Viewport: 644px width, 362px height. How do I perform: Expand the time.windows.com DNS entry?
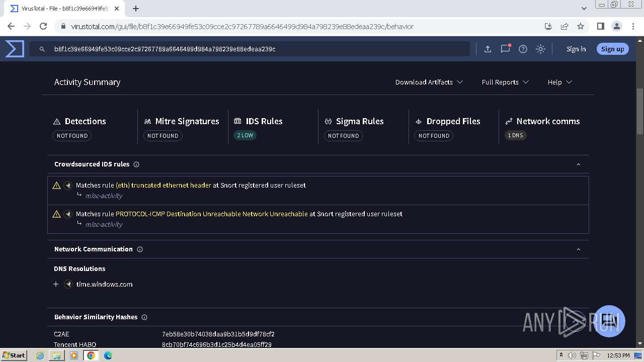click(56, 284)
